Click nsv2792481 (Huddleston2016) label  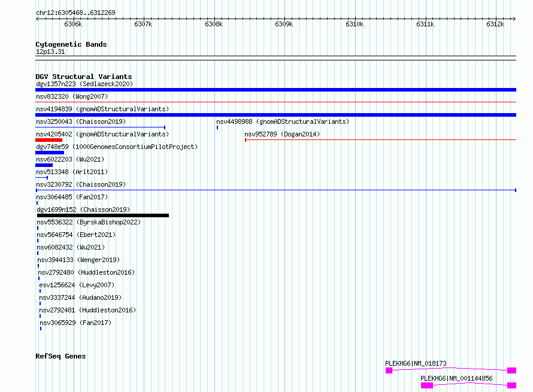pos(87,310)
